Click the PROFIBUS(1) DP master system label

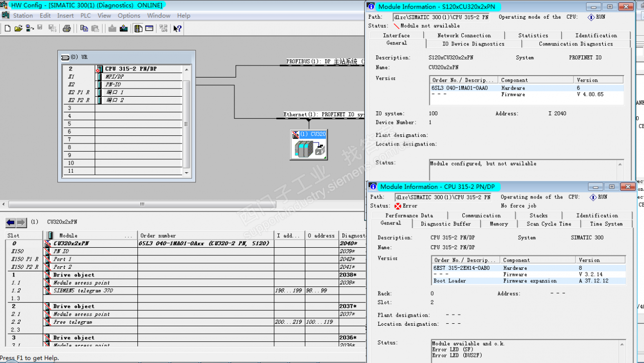coord(325,61)
